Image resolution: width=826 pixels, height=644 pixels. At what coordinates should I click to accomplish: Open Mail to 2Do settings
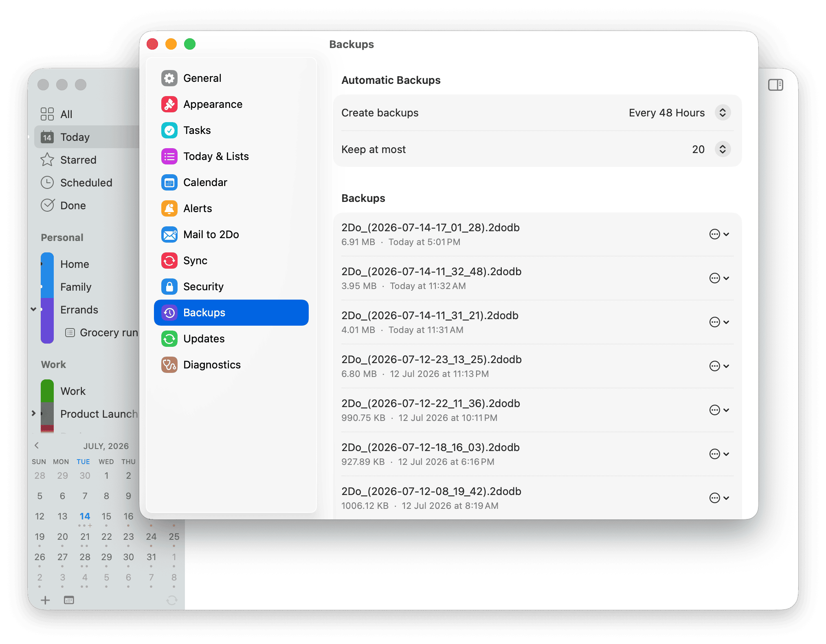pos(231,234)
